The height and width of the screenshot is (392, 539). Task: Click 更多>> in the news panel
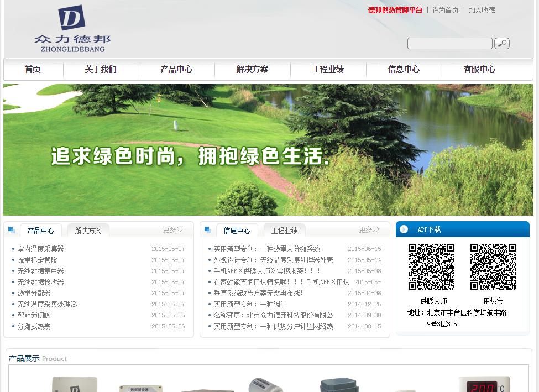coord(369,229)
